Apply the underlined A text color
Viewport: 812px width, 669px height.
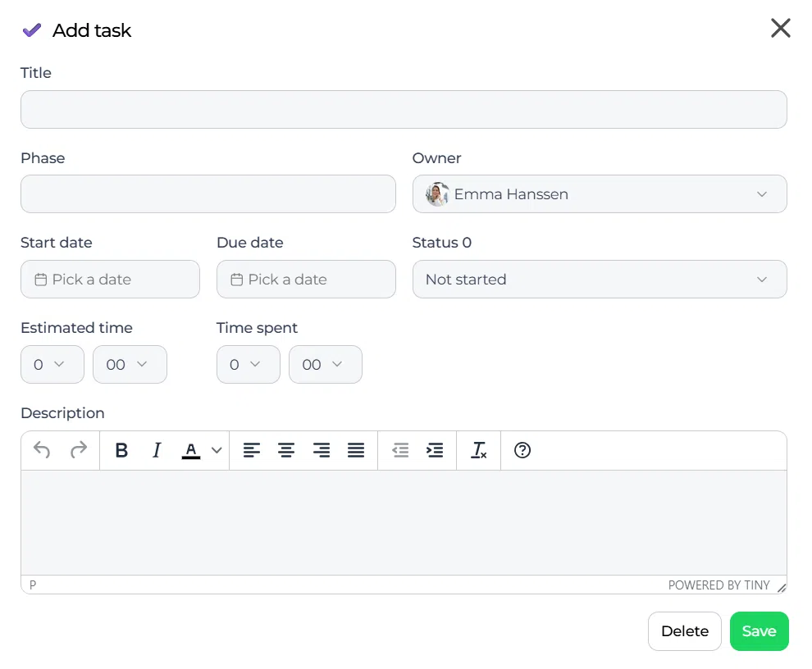tap(191, 450)
